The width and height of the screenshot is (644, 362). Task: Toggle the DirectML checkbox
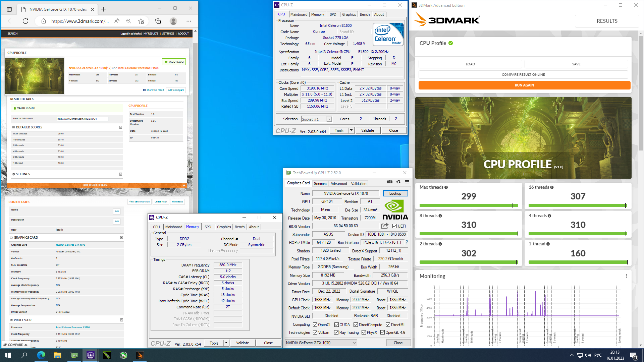388,325
